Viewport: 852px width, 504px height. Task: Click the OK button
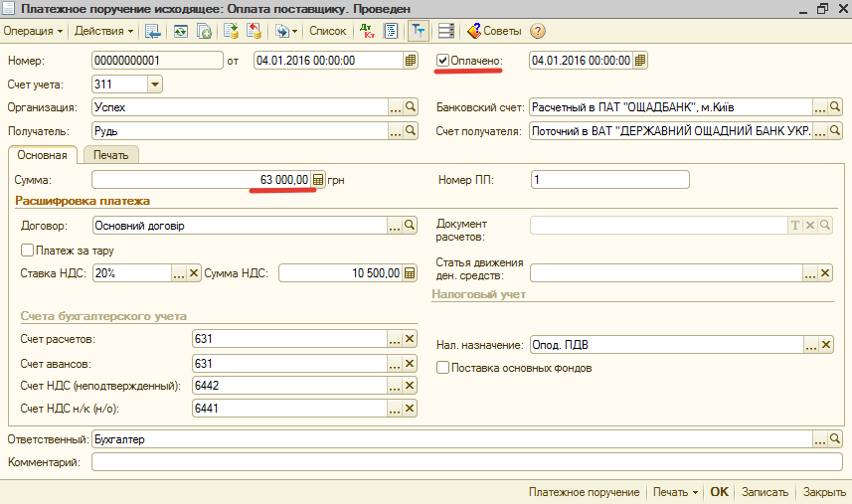[x=719, y=492]
